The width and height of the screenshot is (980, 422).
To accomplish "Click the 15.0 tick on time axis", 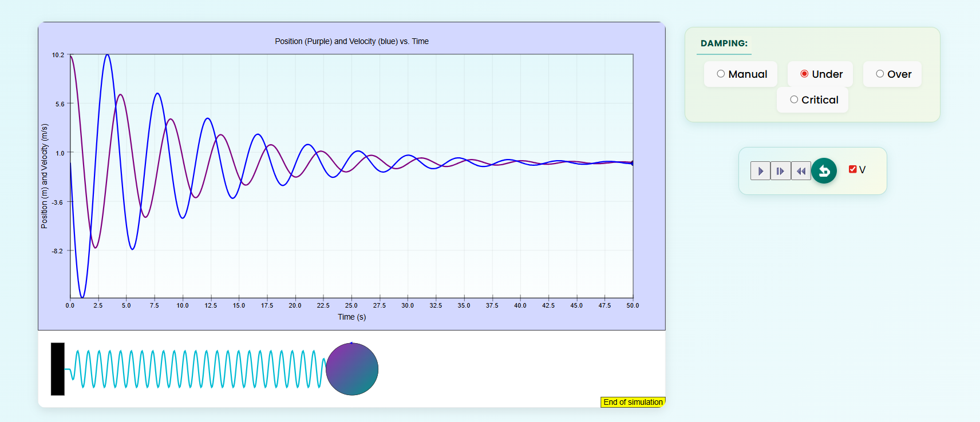I will 239,305.
